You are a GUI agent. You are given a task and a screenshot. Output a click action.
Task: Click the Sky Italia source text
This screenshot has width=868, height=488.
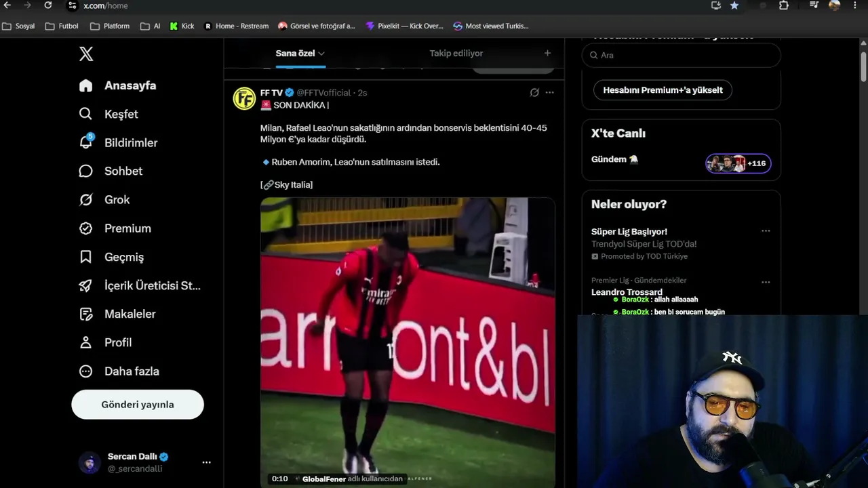pyautogui.click(x=293, y=184)
